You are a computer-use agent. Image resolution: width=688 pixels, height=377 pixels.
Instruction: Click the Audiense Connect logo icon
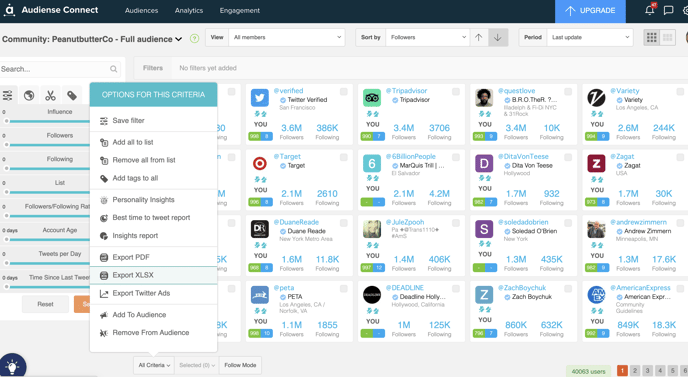9,10
